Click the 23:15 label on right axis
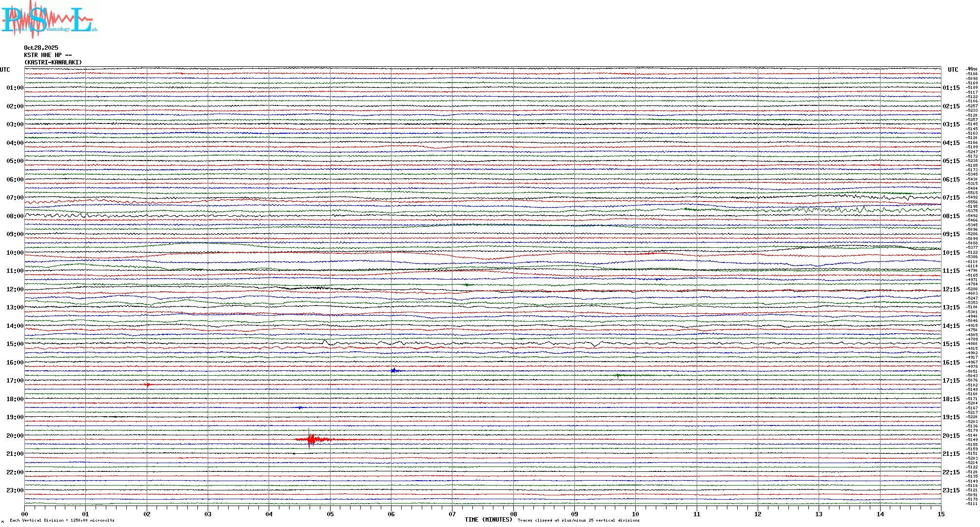980x527 pixels. (951, 490)
